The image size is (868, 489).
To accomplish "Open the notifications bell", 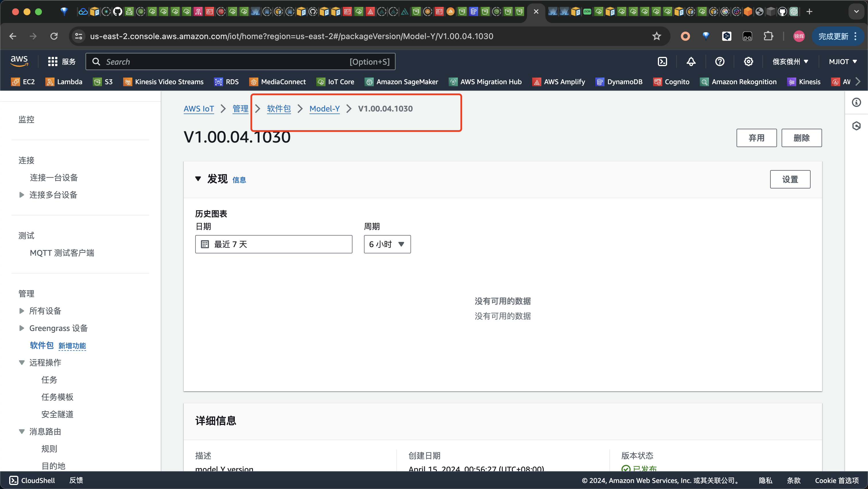I will point(691,61).
